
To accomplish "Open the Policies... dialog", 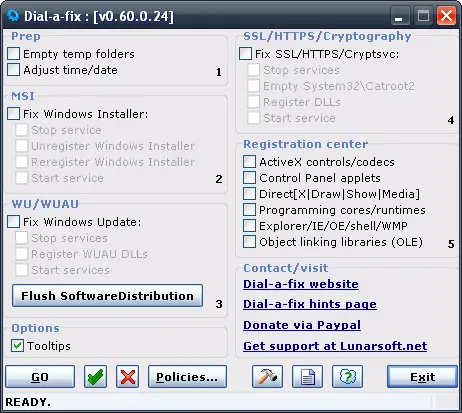I will pos(187,377).
